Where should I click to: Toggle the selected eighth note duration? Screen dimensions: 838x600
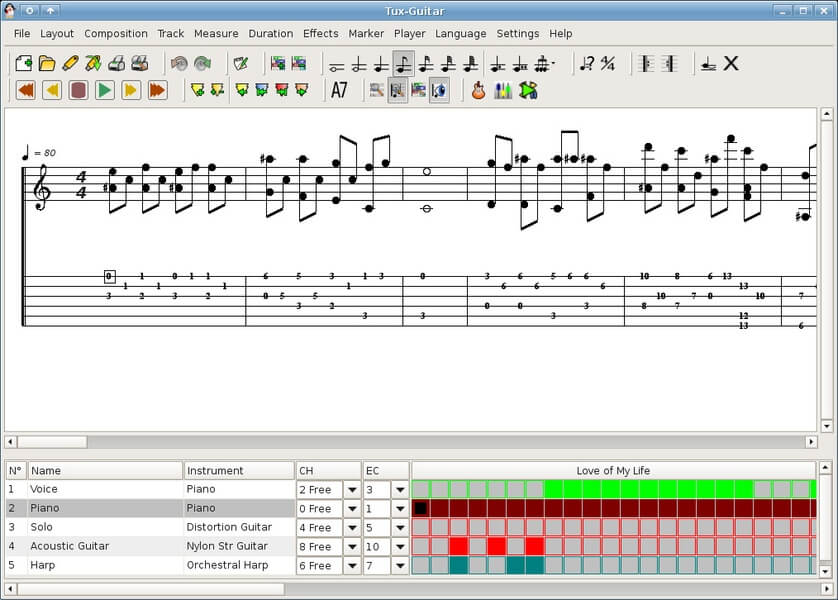(x=403, y=64)
